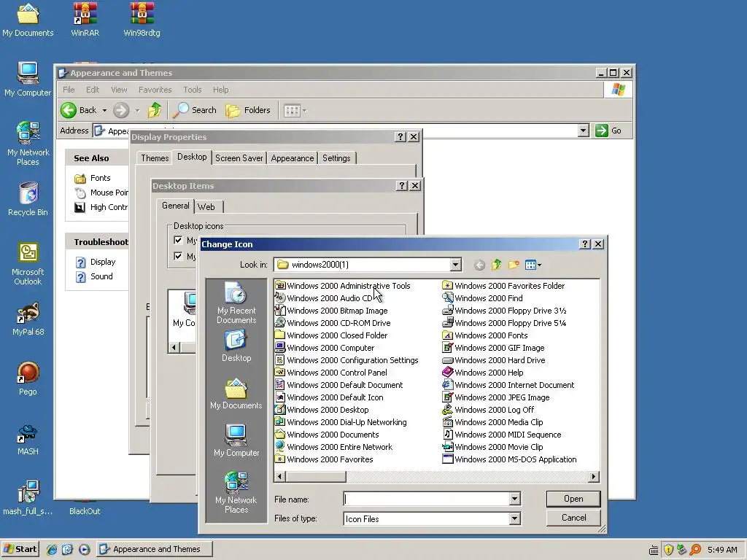This screenshot has height=560, width=747.
Task: Switch to the Screen Saver tab
Action: pyautogui.click(x=239, y=158)
